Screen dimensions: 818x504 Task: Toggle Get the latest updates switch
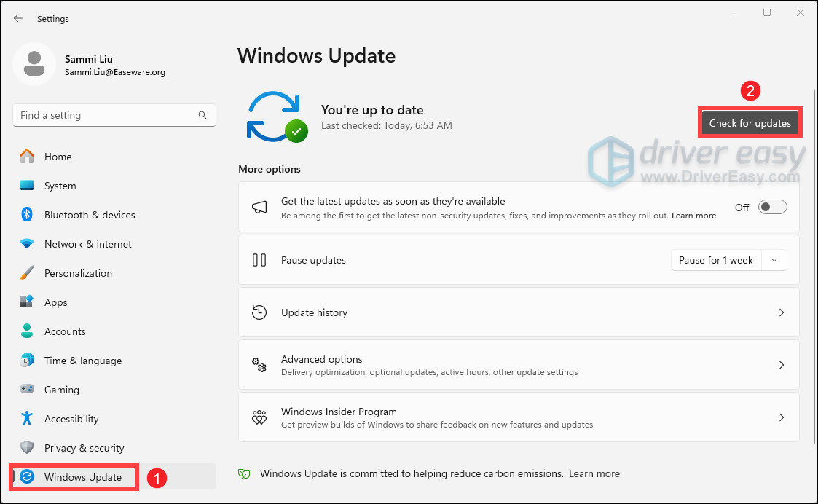(772, 208)
